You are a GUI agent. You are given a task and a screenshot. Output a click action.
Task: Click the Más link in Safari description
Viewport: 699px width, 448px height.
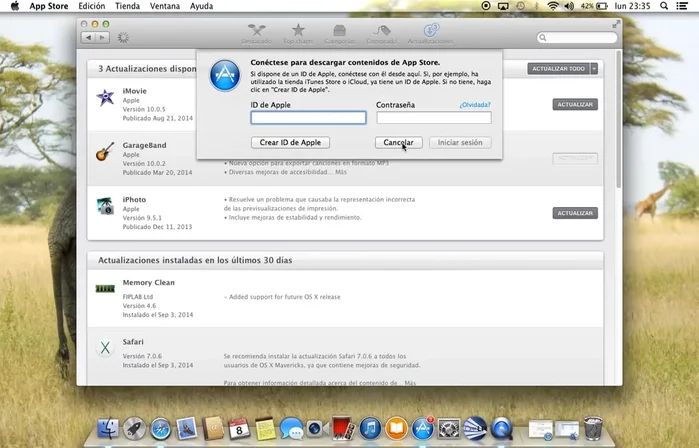point(410,382)
